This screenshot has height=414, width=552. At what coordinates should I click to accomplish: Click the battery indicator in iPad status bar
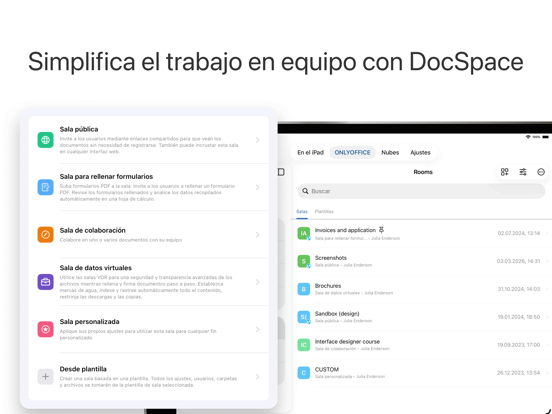coord(545,137)
